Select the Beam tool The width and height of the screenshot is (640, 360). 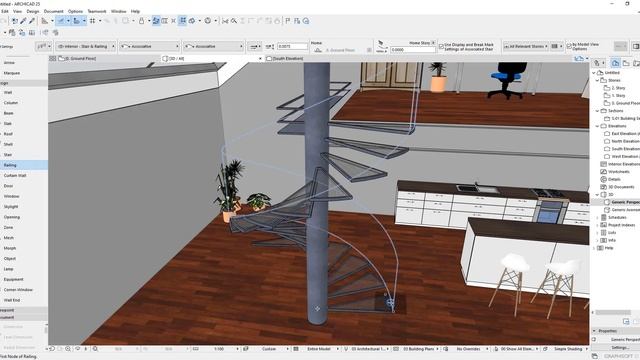[x=9, y=113]
